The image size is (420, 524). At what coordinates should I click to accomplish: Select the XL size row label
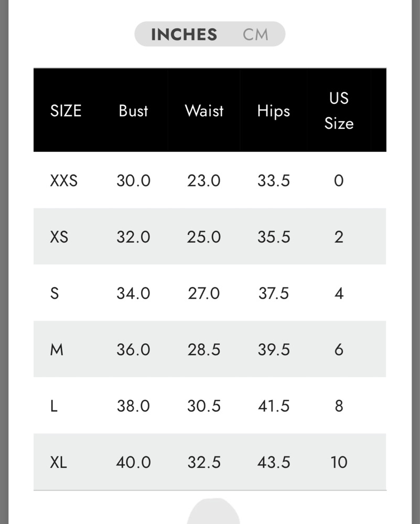59,463
